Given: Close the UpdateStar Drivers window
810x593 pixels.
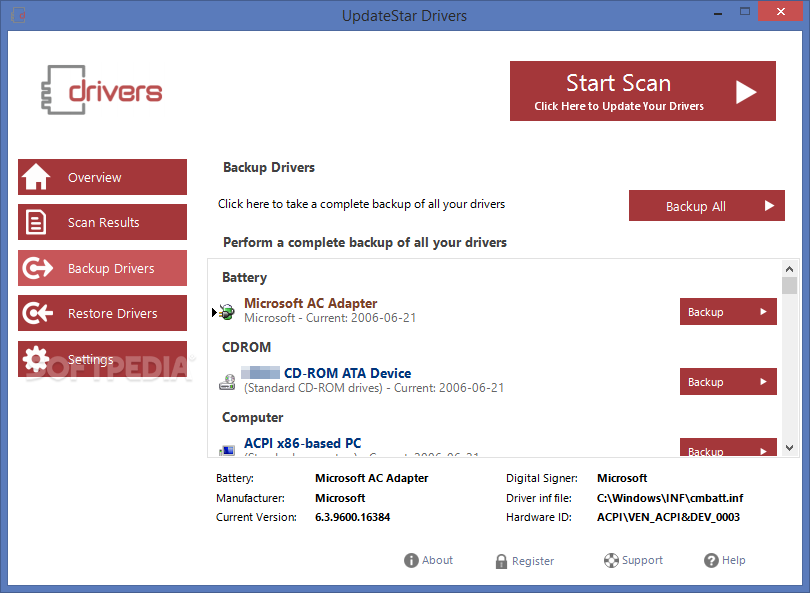Looking at the screenshot, I should pyautogui.click(x=781, y=11).
